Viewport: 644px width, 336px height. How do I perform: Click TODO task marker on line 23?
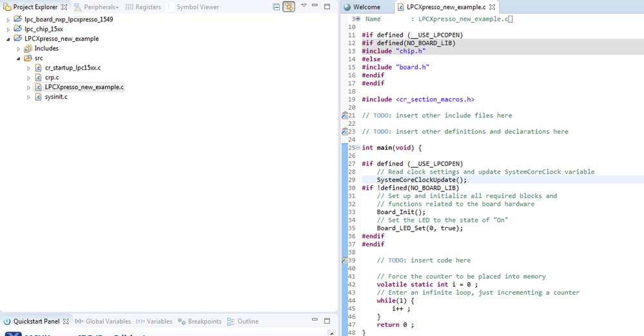pos(345,132)
